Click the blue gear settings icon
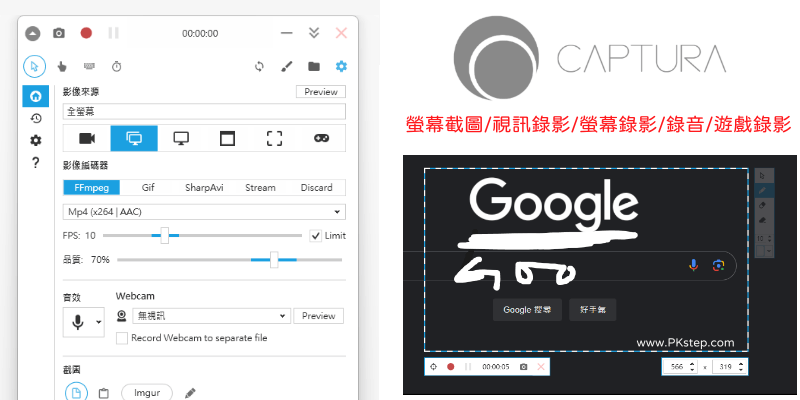 click(x=341, y=66)
